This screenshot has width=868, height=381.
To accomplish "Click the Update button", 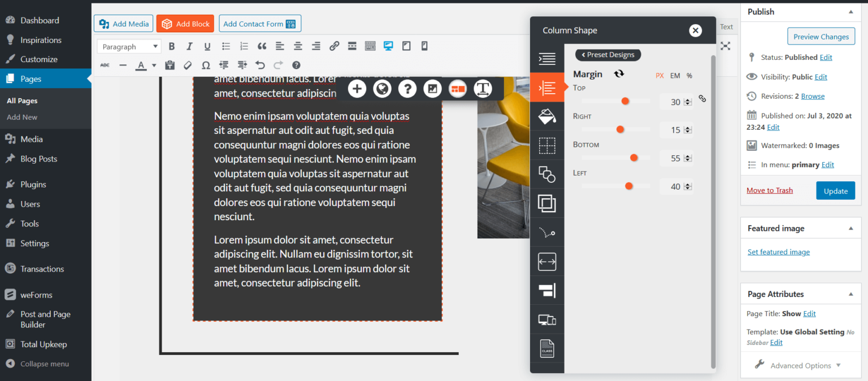I will click(x=835, y=191).
